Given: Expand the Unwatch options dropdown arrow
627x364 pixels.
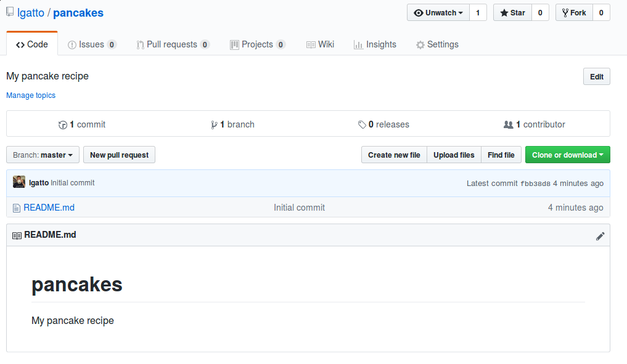Looking at the screenshot, I should coord(459,12).
